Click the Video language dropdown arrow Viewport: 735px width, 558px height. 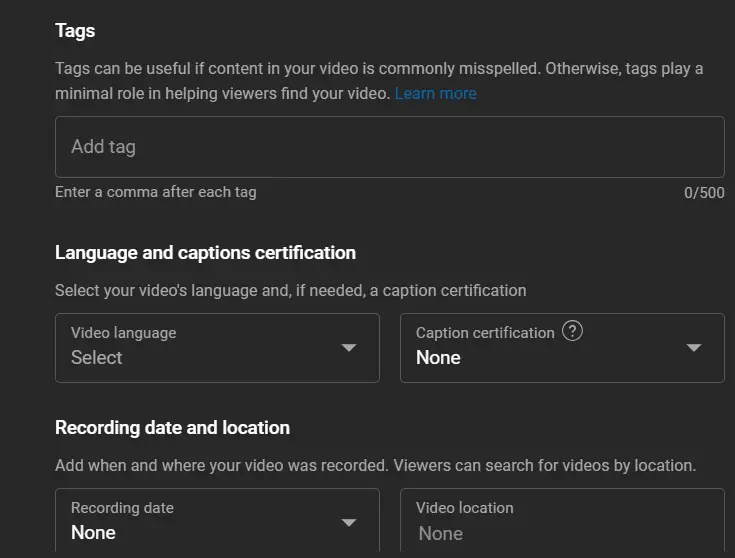349,348
